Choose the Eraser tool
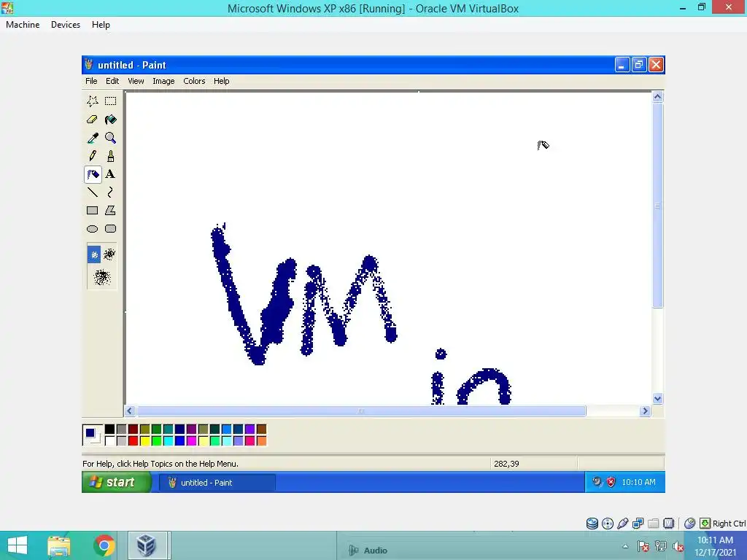Image resolution: width=747 pixels, height=560 pixels. (x=93, y=120)
